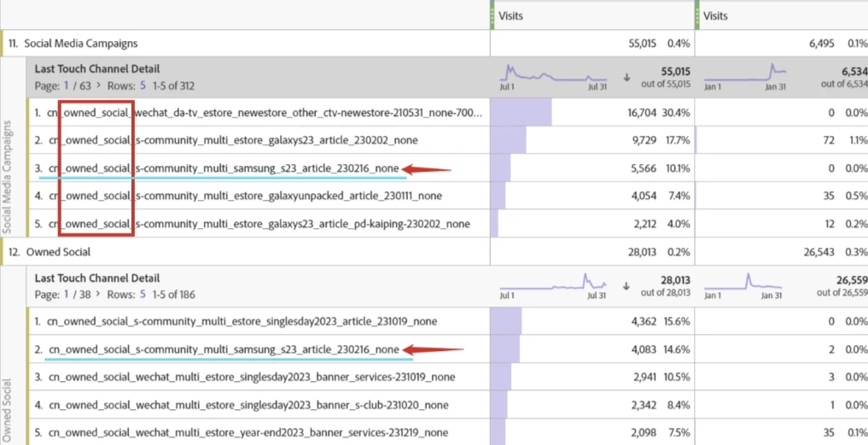The image size is (868, 445).
Task: Click Last Touch Channel Detail header under Owned Social
Action: [97, 278]
